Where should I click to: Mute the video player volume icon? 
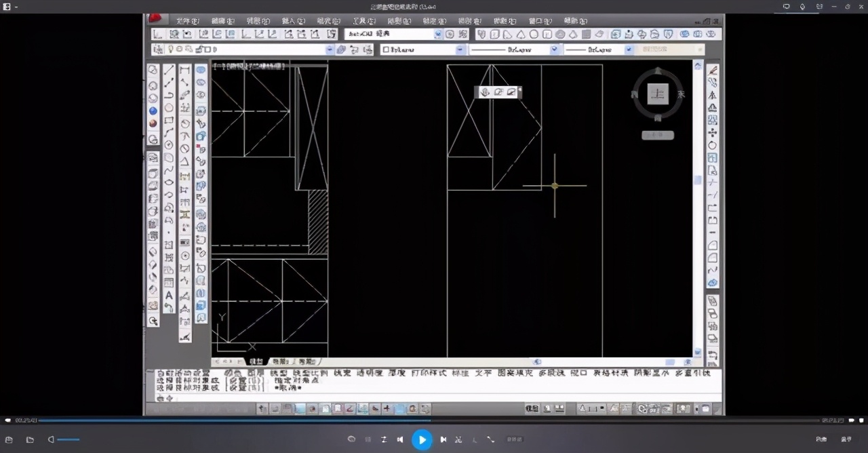point(51,439)
